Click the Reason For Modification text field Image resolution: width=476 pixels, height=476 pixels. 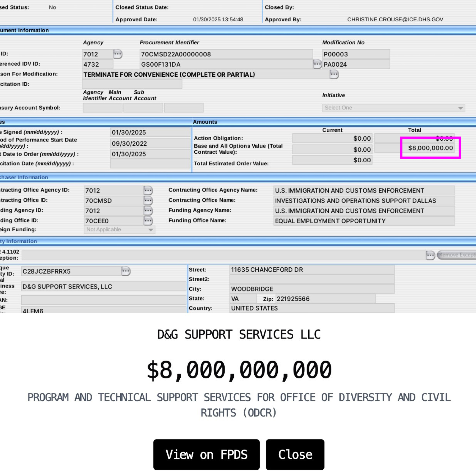click(206, 75)
